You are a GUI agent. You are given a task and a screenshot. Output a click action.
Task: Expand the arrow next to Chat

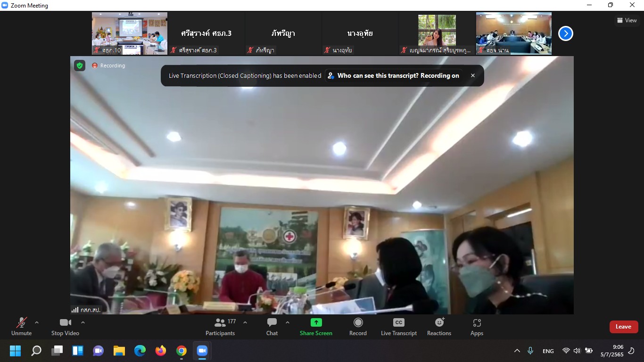[288, 322]
